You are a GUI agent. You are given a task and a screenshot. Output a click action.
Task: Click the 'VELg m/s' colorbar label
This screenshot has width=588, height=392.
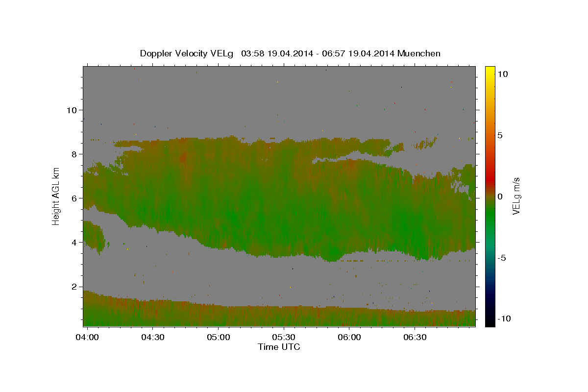[x=516, y=196]
